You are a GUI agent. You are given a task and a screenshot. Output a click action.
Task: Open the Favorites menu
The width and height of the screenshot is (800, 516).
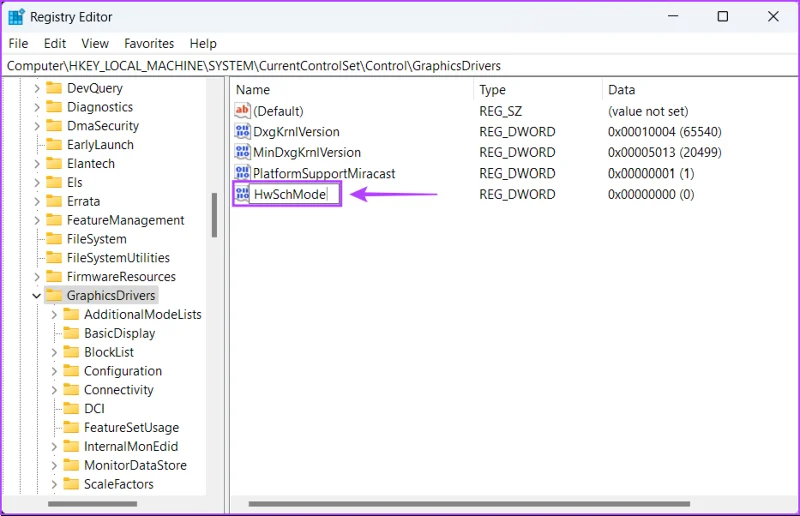pos(149,43)
